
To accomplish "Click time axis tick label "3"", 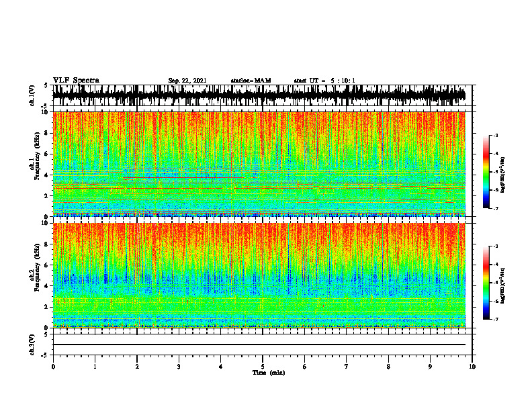I will click(x=179, y=367).
